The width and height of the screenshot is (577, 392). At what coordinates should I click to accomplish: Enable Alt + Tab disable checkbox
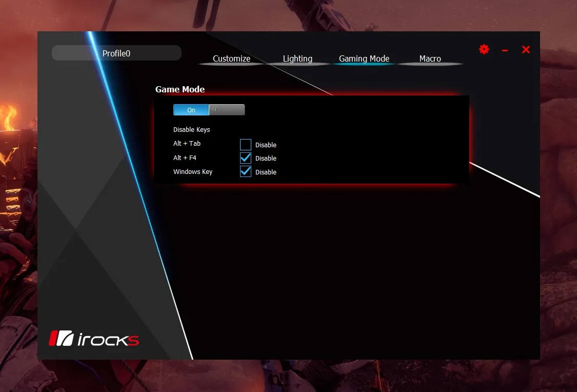246,145
